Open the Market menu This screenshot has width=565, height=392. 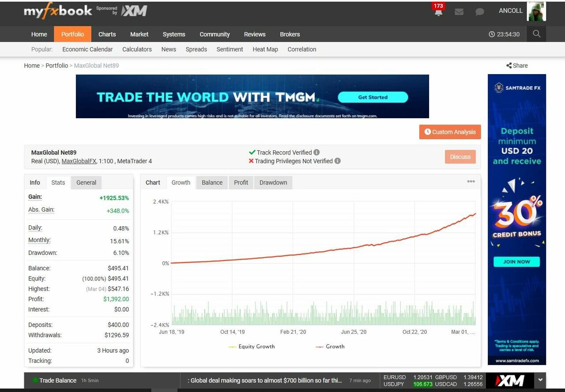[x=139, y=34]
